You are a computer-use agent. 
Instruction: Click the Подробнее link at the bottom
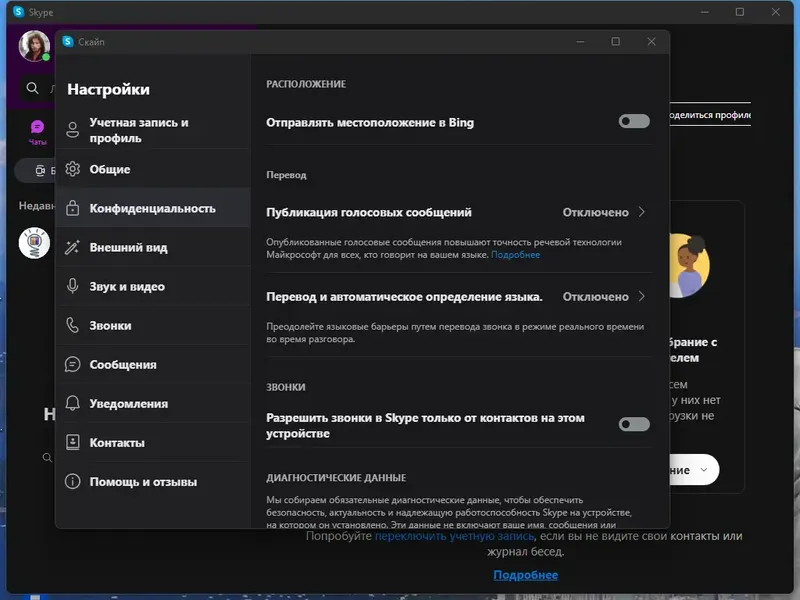524,575
